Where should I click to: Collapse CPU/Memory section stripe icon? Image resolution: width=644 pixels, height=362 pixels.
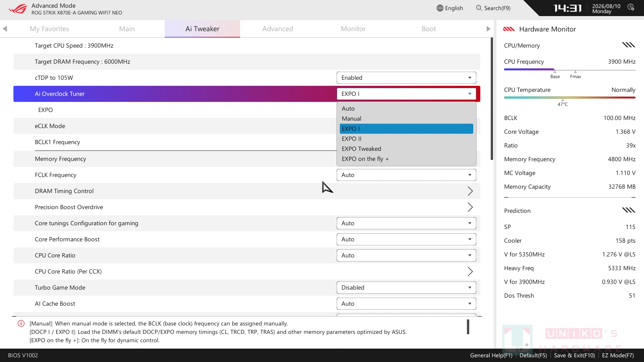[x=629, y=45]
